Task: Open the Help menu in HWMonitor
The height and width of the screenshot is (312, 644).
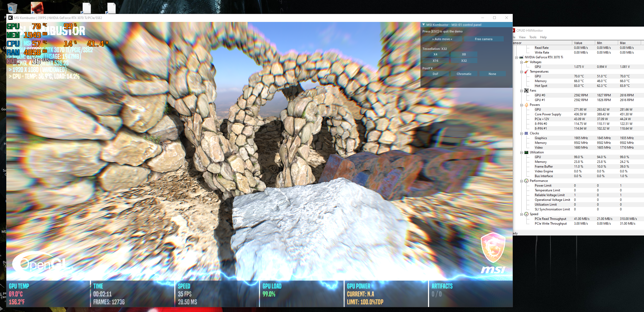Action: pyautogui.click(x=543, y=37)
